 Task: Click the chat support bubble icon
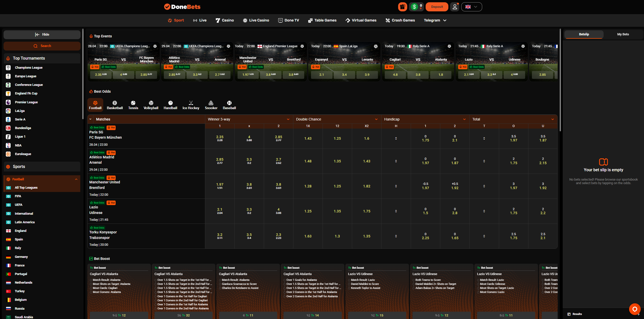(635, 309)
